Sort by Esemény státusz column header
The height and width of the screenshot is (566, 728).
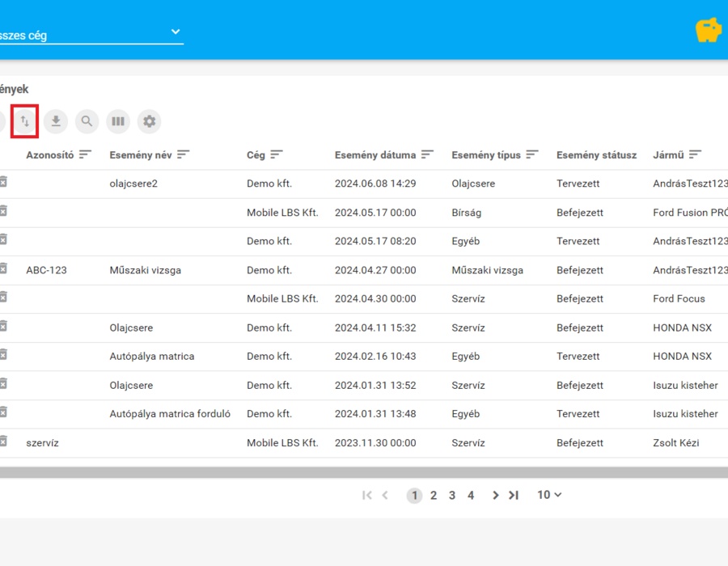click(597, 155)
